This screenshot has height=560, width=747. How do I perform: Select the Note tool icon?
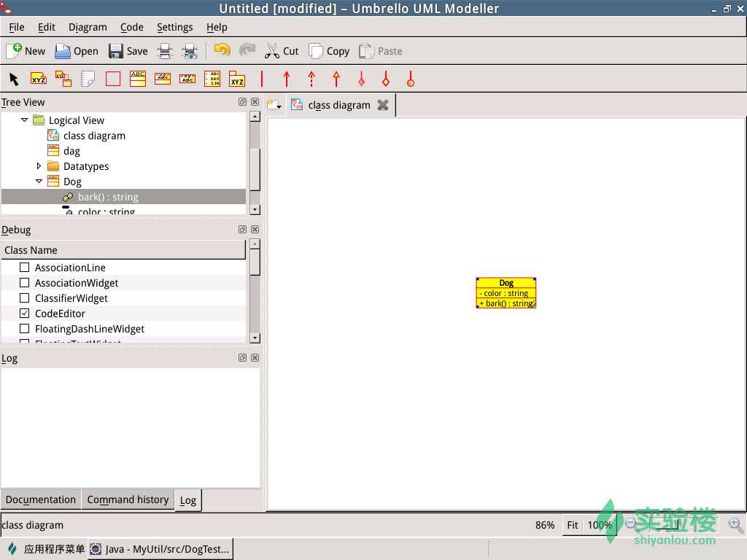click(x=88, y=79)
